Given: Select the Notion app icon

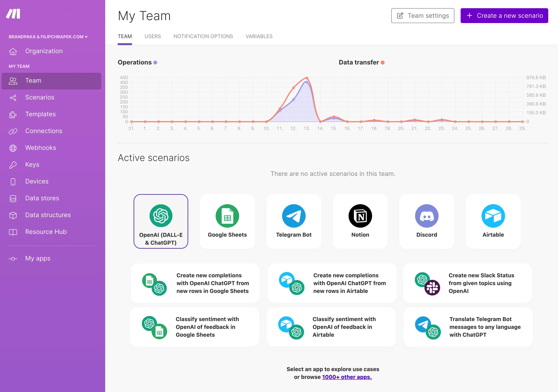Looking at the screenshot, I should tap(360, 216).
